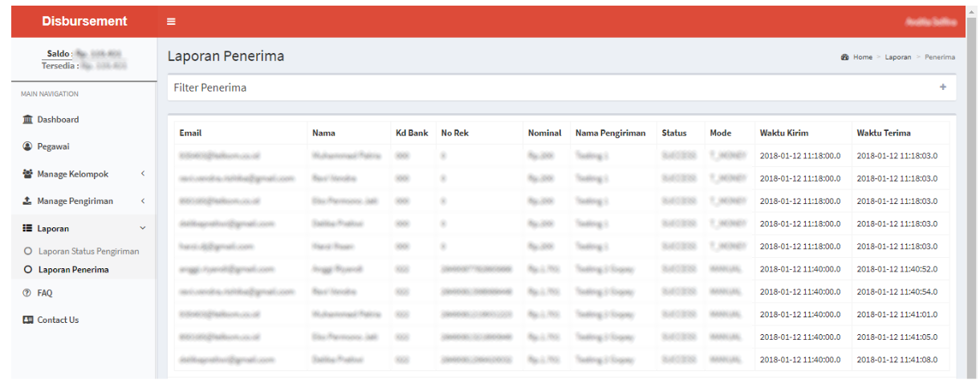Click the No Rek column header
Viewport: 980px width, 392px height.
(455, 133)
